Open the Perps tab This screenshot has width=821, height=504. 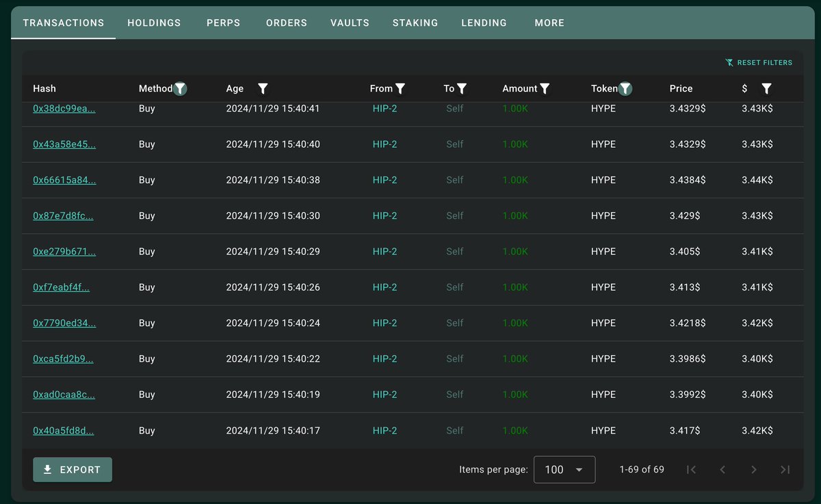click(x=224, y=23)
